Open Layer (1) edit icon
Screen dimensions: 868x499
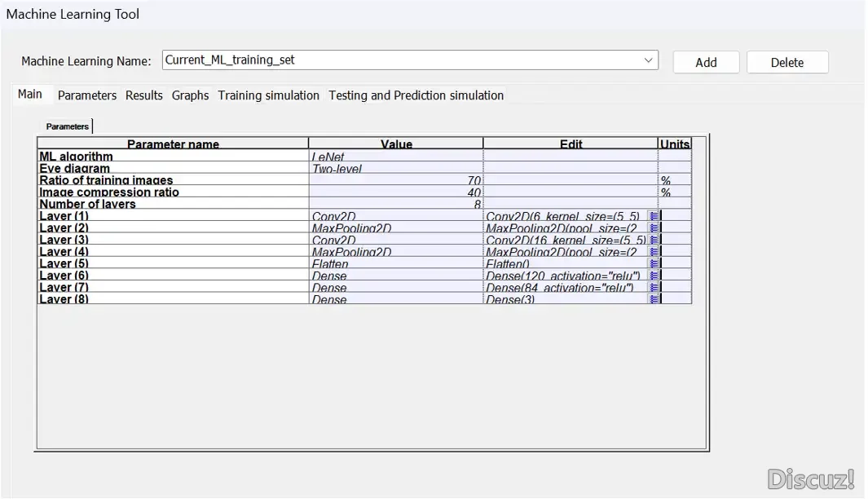[654, 215]
